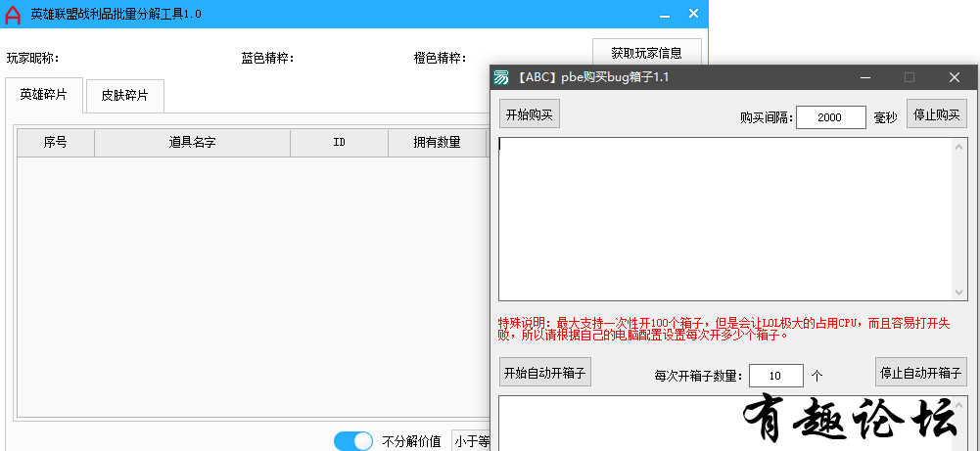This screenshot has height=451, width=980.
Task: Click the 每次开箱子数量 input field showing 10
Action: [775, 376]
